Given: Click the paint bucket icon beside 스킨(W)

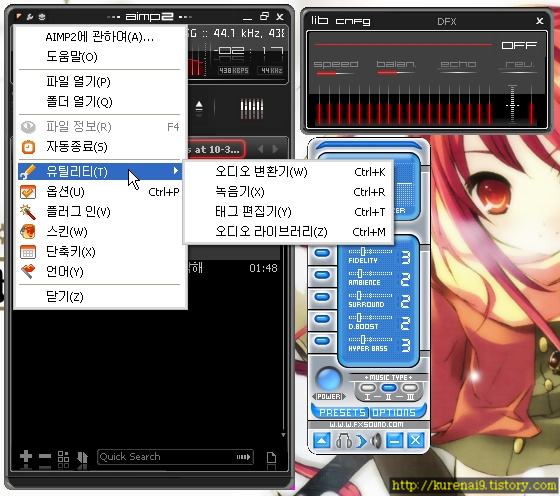Looking at the screenshot, I should coord(28,232).
